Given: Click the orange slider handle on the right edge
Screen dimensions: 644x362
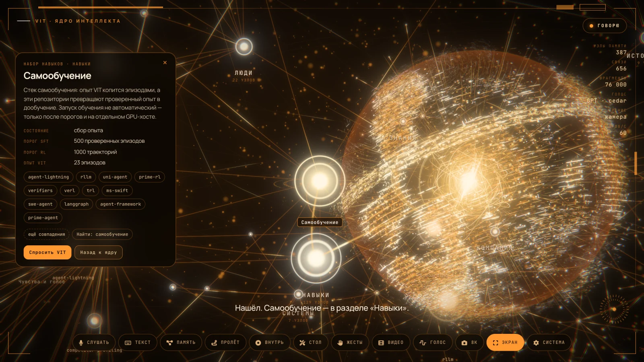Looking at the screenshot, I should point(636,163).
